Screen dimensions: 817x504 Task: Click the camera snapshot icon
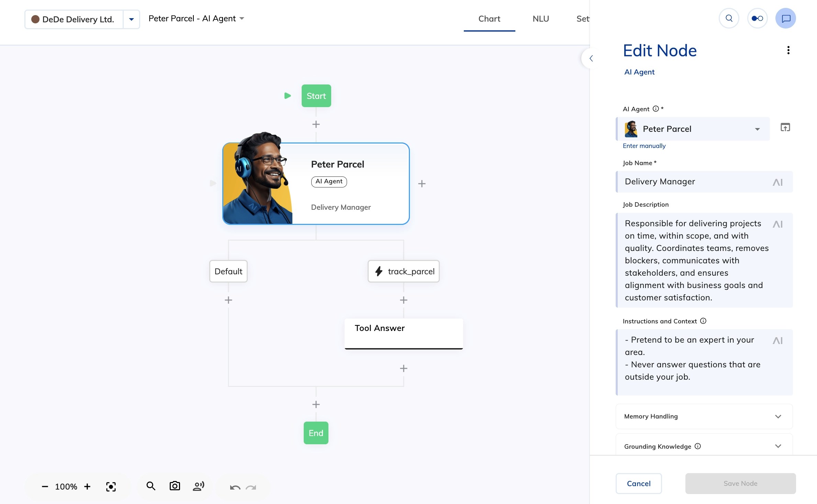click(x=175, y=486)
